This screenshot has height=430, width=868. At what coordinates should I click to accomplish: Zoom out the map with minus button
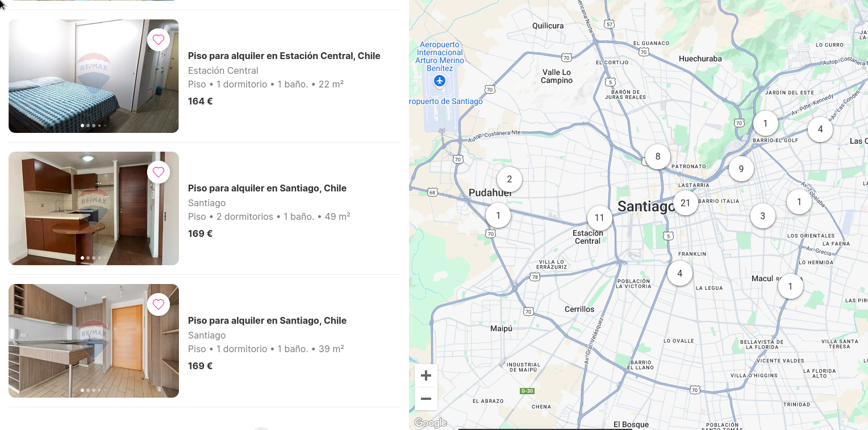click(426, 399)
